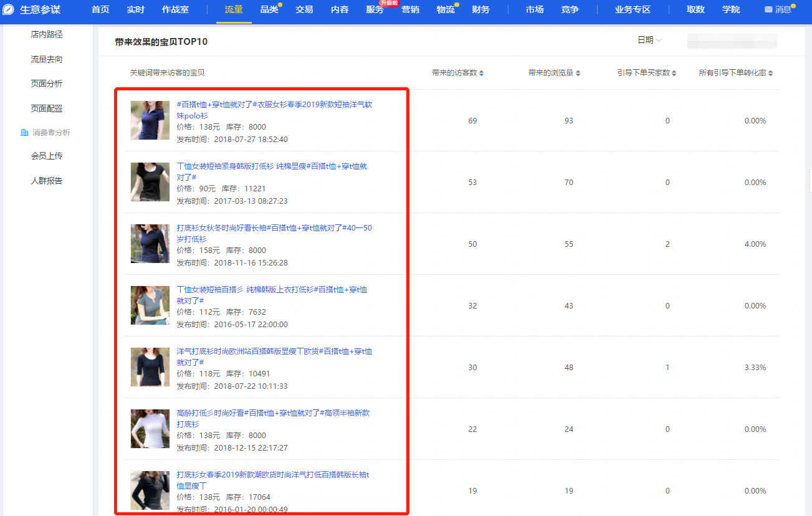Click the 消费者分析 section icon
This screenshot has height=516, width=812.
click(x=24, y=133)
